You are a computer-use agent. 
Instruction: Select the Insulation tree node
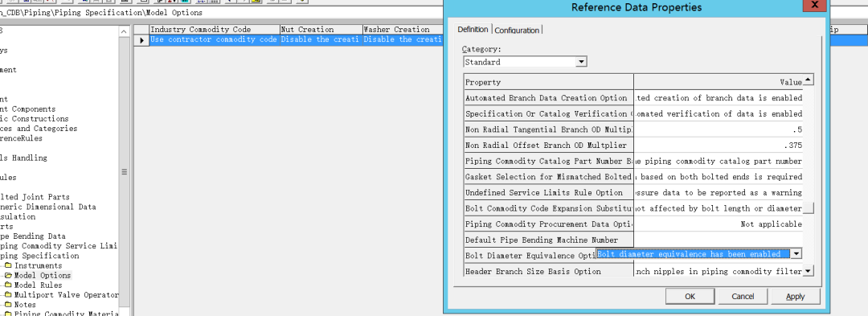point(18,216)
